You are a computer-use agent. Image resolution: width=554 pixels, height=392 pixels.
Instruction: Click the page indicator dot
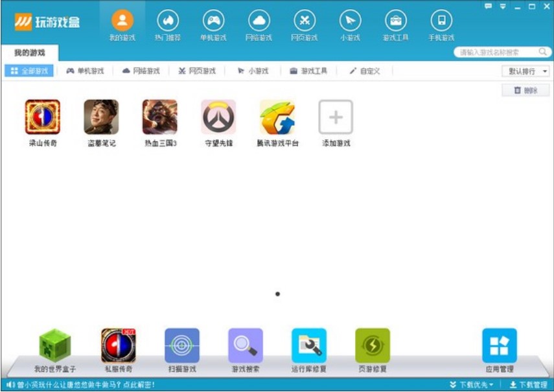coord(277,294)
